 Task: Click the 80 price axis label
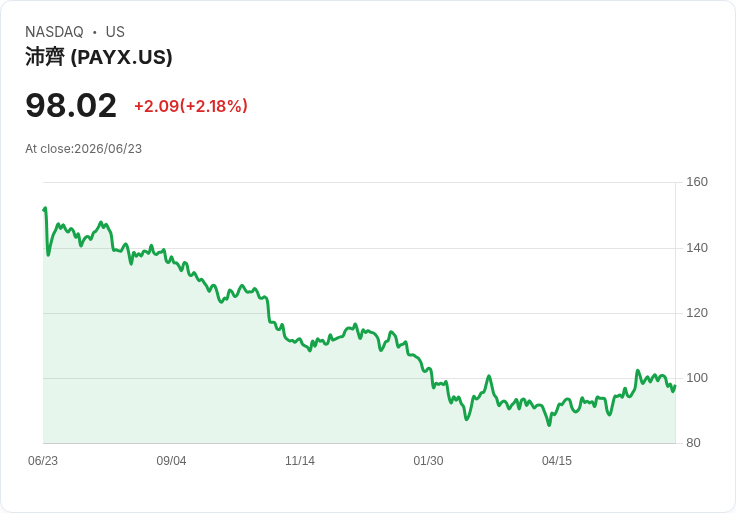(693, 443)
